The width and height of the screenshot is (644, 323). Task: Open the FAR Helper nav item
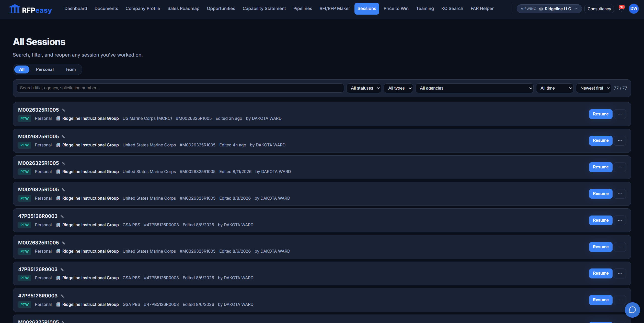482,8
